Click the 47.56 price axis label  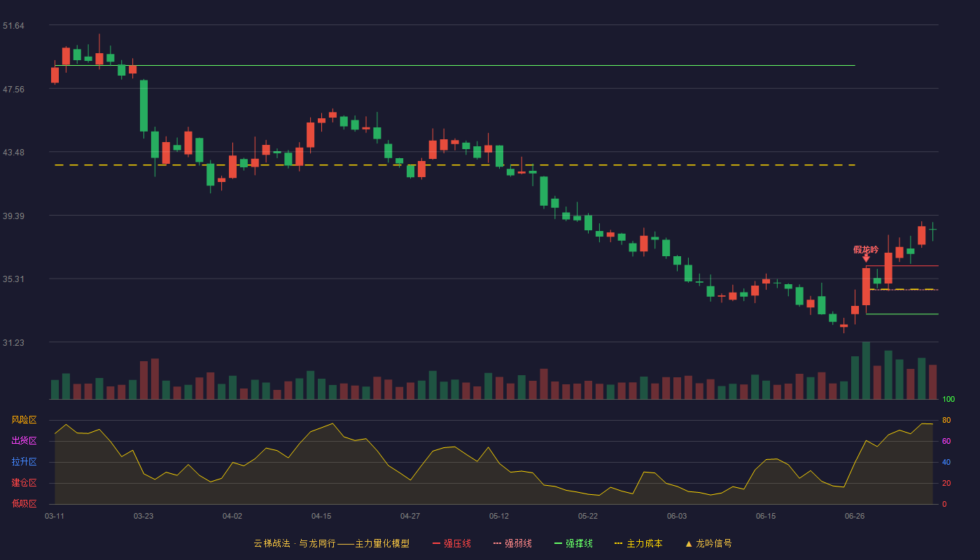(x=13, y=90)
